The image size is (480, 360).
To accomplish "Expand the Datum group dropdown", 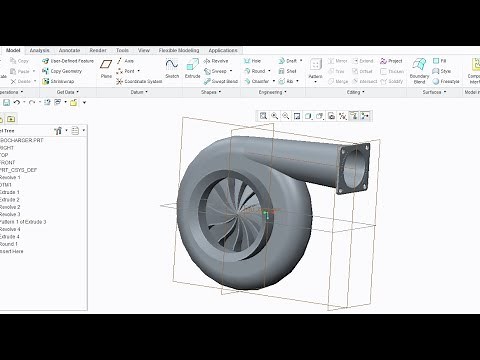I will pyautogui.click(x=139, y=92).
